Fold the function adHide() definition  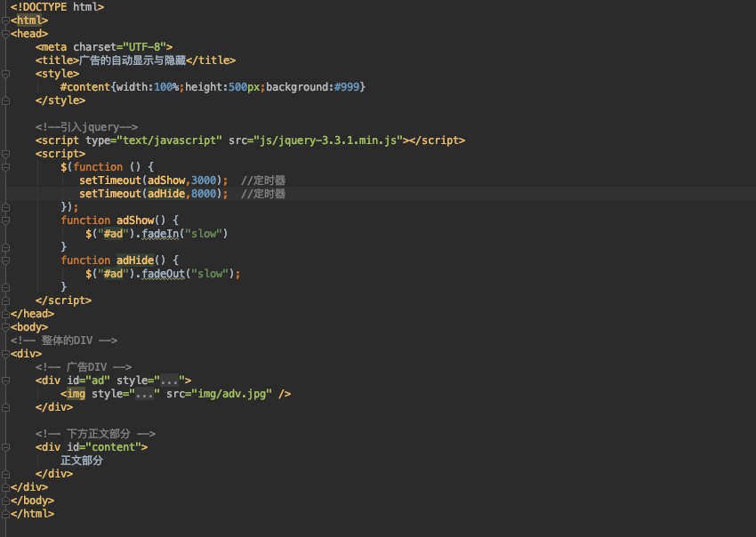[6, 260]
